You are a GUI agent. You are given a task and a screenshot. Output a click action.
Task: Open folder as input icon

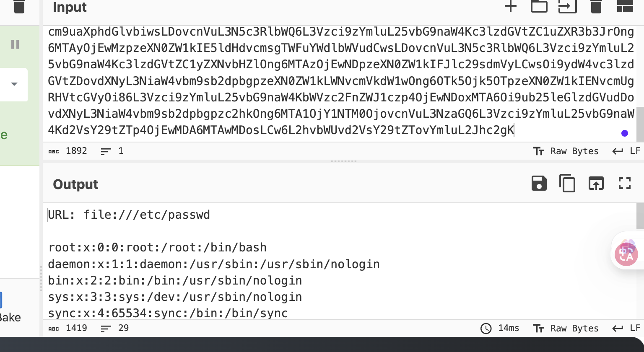coord(539,6)
